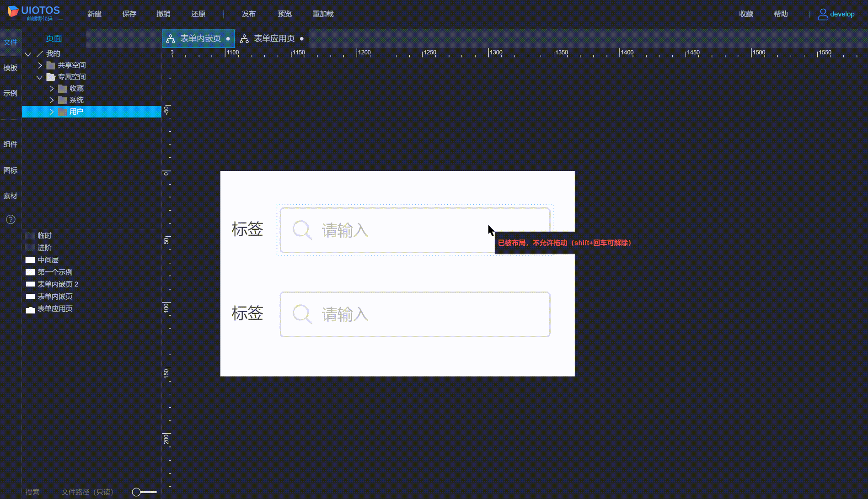
Task: Switch to the 示例 panel
Action: 11,93
